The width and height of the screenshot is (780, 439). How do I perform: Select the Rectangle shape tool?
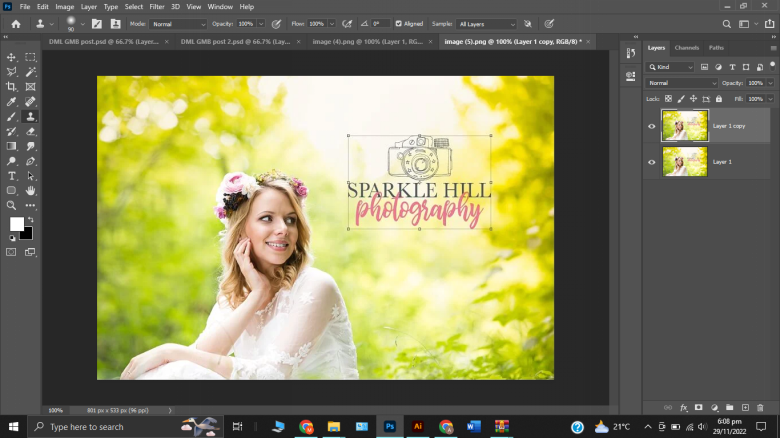(11, 190)
